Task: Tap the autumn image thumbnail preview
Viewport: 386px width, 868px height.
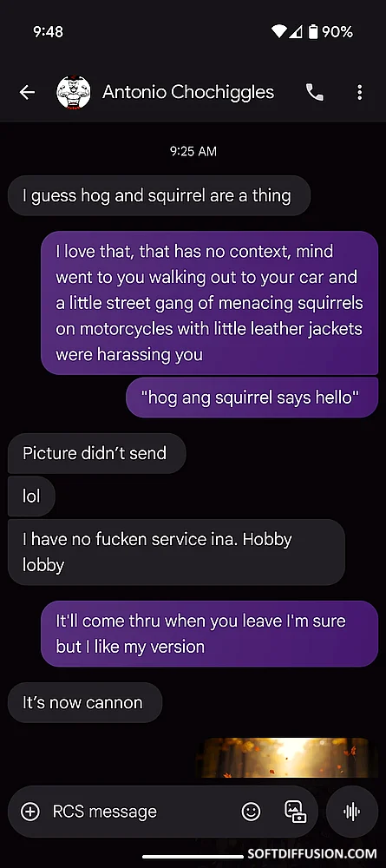Action: (284, 757)
